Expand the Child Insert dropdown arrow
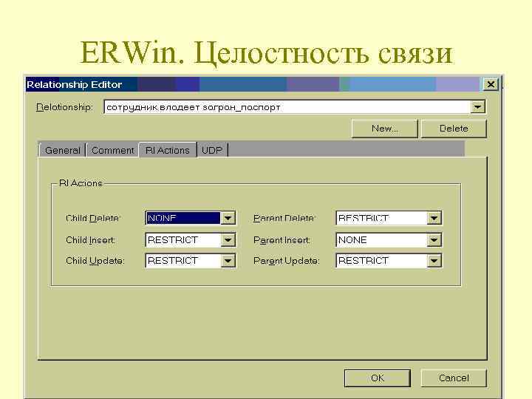This screenshot has height=399, width=532. (228, 240)
